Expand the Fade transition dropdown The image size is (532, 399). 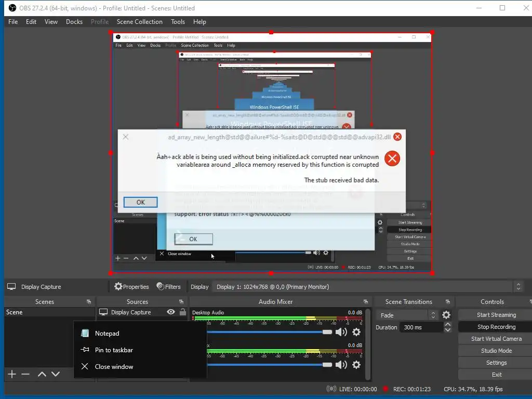[x=407, y=315]
